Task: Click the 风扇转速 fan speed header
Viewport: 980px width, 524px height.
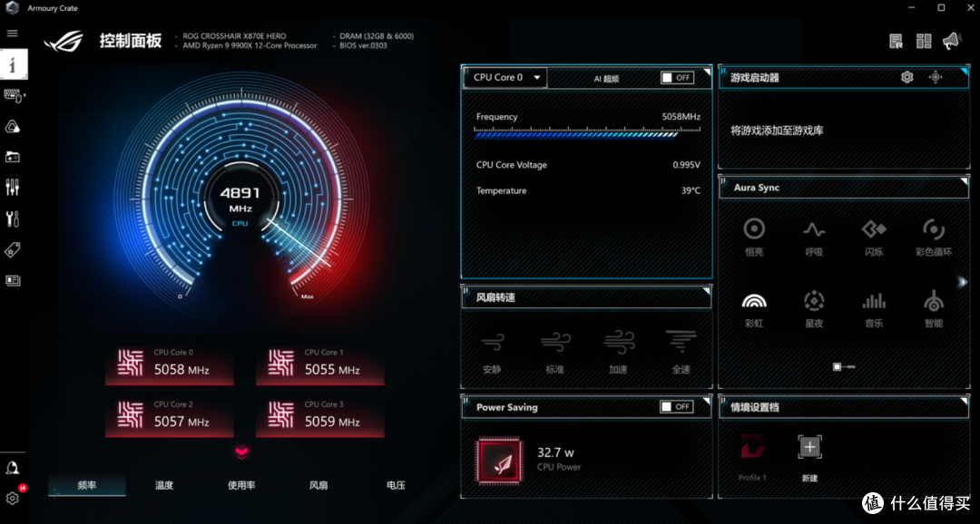Action: 586,298
